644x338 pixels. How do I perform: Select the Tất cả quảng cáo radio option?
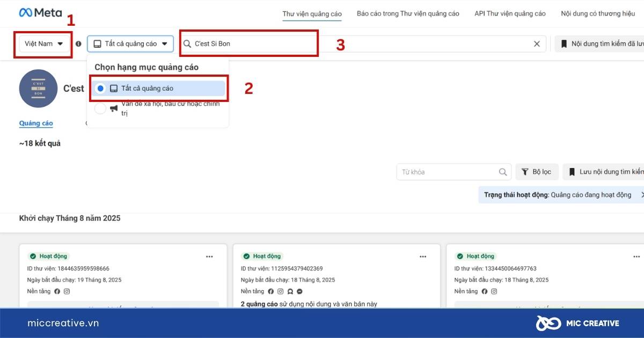pyautogui.click(x=100, y=89)
